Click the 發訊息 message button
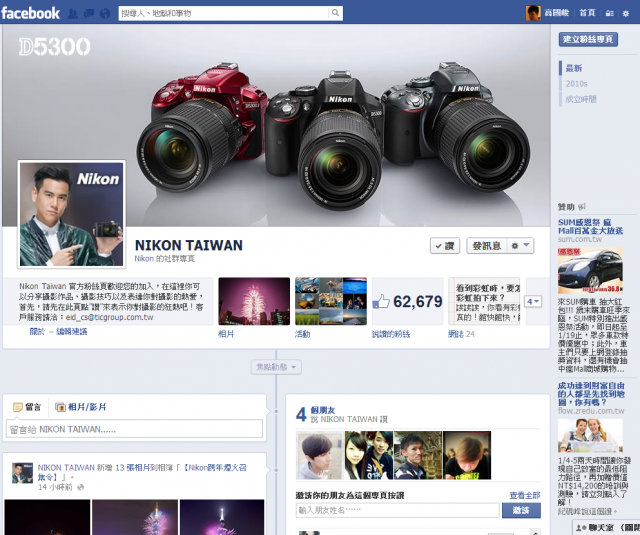Image resolution: width=640 pixels, height=535 pixels. tap(487, 246)
